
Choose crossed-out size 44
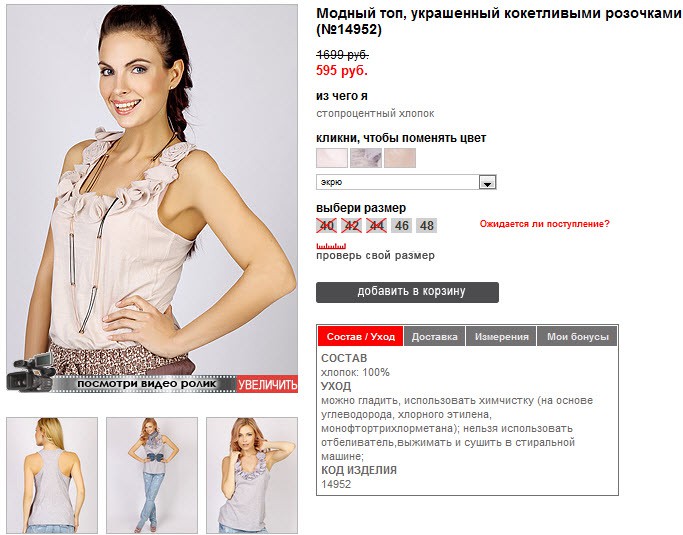pyautogui.click(x=376, y=226)
